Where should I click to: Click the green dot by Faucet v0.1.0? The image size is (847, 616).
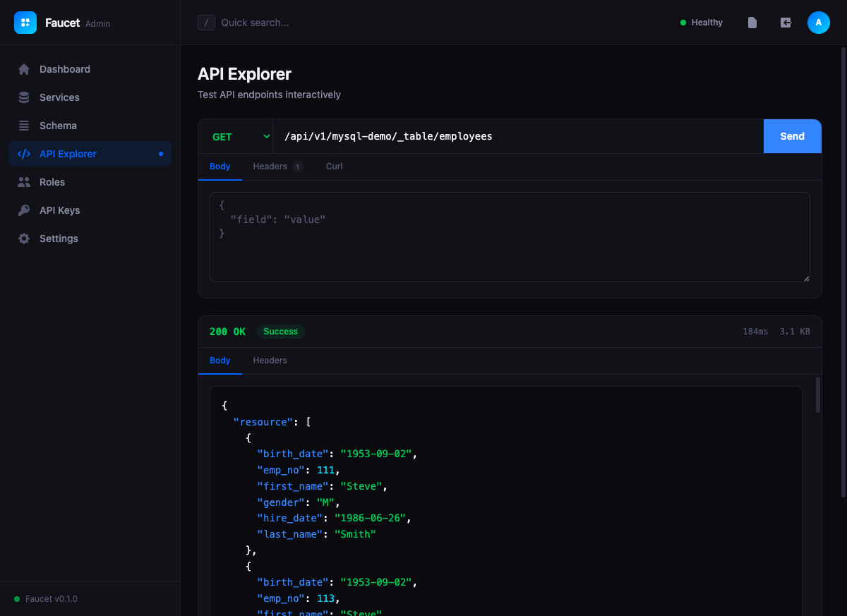coord(17,599)
